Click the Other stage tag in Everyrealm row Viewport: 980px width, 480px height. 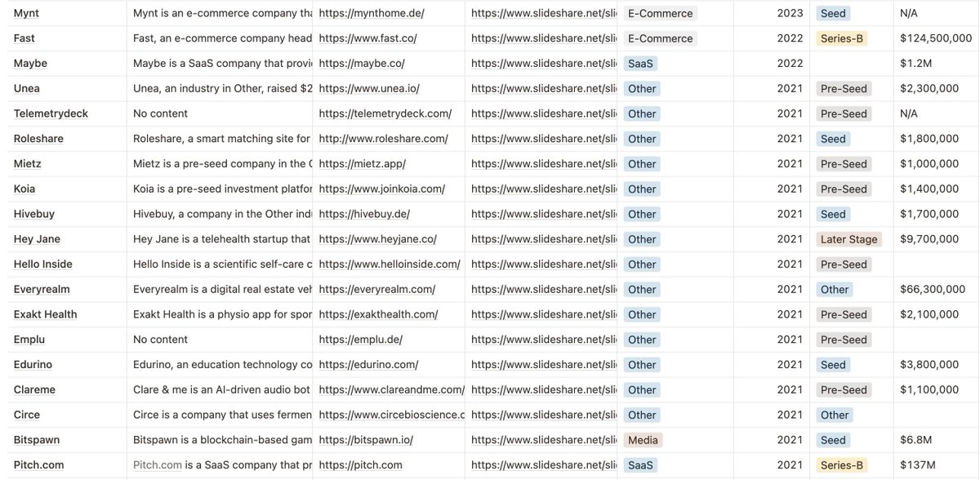pos(835,289)
